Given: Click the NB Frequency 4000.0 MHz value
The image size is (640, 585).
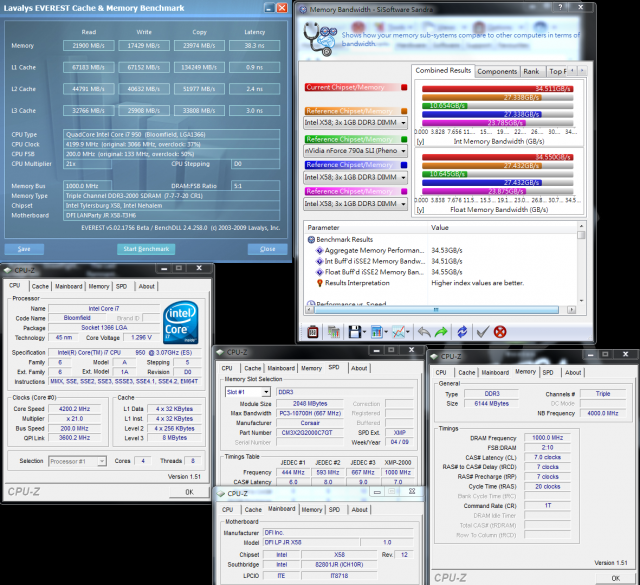Looking at the screenshot, I should (602, 414).
